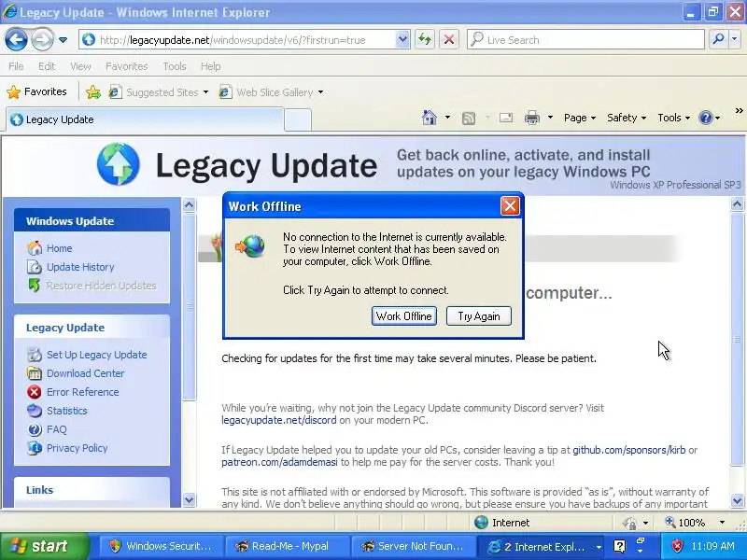The height and width of the screenshot is (560, 747).
Task: Click the red Stop loading icon
Action: click(449, 40)
